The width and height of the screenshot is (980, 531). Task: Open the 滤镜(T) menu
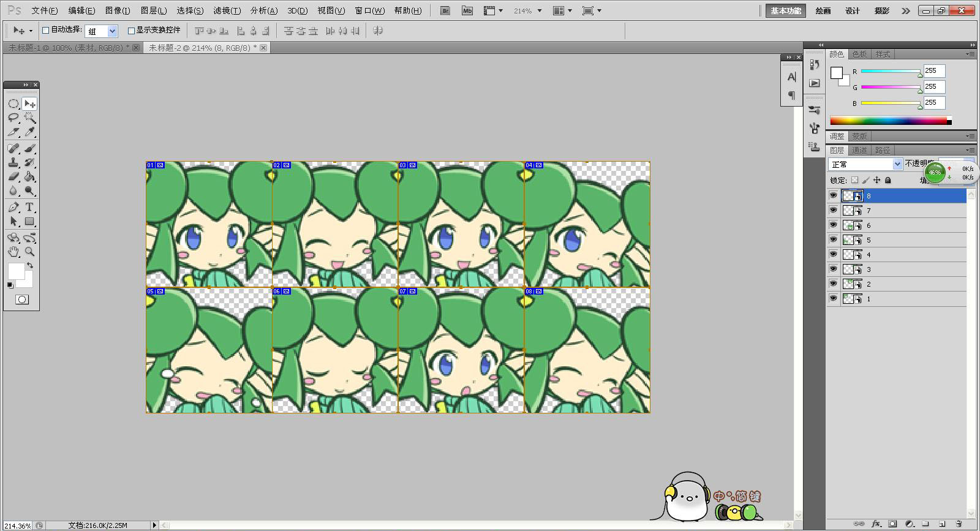[227, 10]
